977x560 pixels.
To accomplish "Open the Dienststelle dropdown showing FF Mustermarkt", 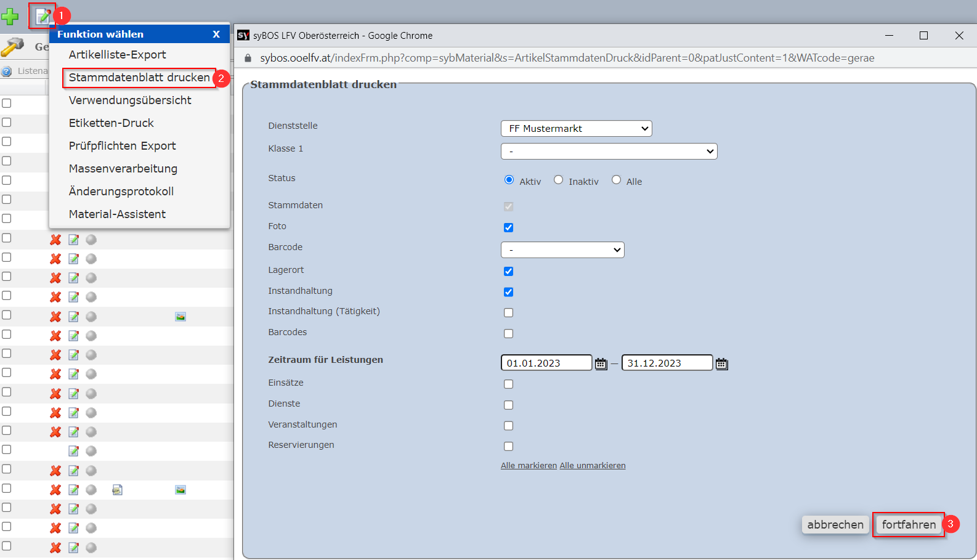I will pyautogui.click(x=577, y=128).
